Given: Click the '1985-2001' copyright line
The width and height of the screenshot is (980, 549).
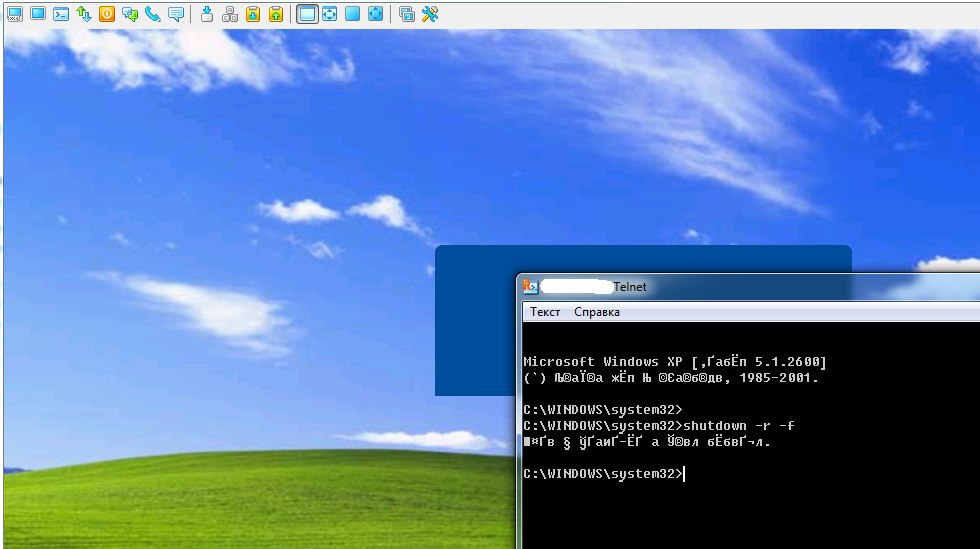Looking at the screenshot, I should [671, 378].
